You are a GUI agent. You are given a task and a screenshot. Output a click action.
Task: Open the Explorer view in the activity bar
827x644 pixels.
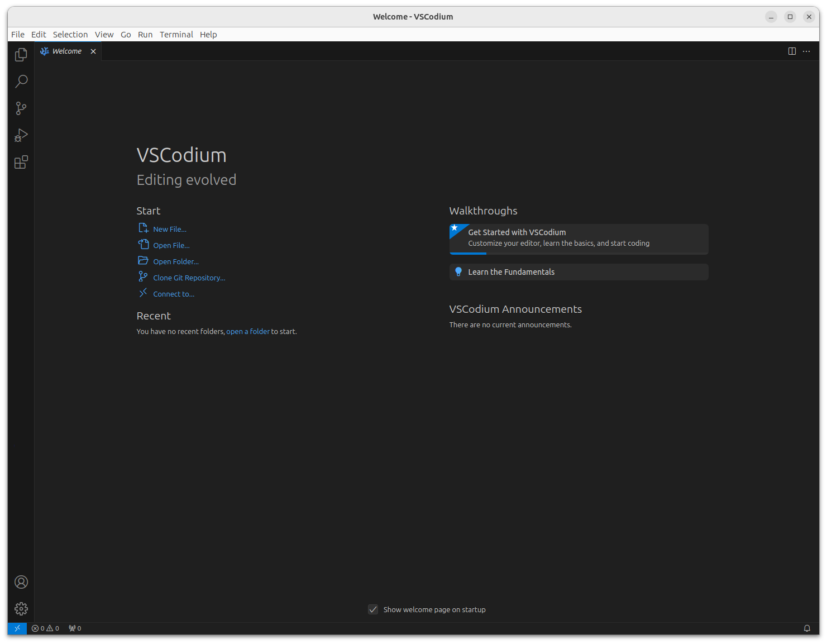[21, 54]
